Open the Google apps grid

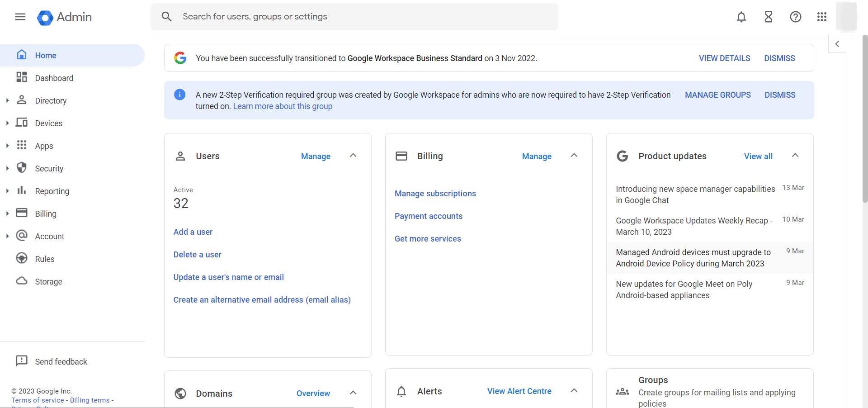[x=822, y=17]
